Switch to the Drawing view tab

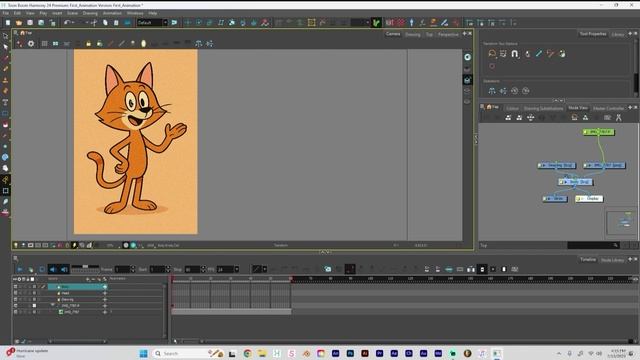coord(413,35)
